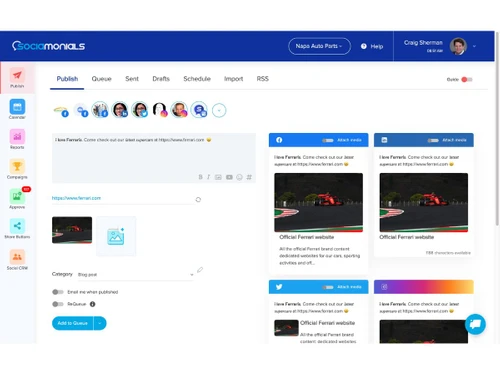Select the second Facebook page avatar
The width and height of the screenshot is (500, 375).
point(81,110)
